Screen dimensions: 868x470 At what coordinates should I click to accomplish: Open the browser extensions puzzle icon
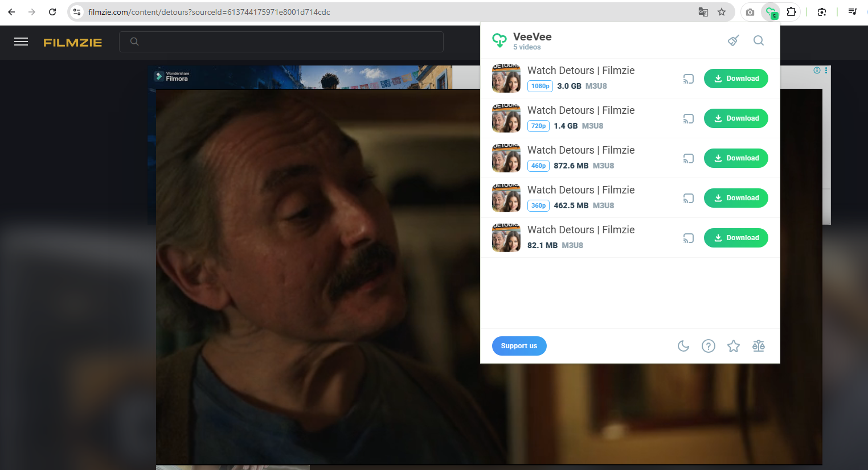pyautogui.click(x=791, y=12)
